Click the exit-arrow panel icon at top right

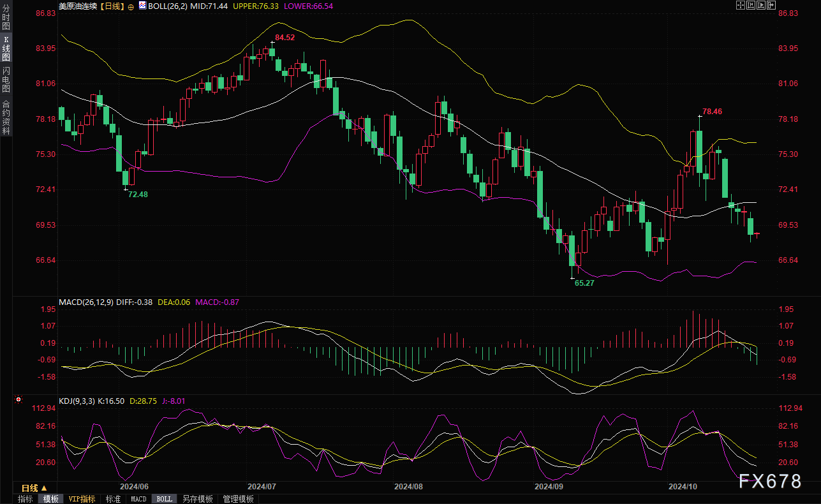(771, 6)
